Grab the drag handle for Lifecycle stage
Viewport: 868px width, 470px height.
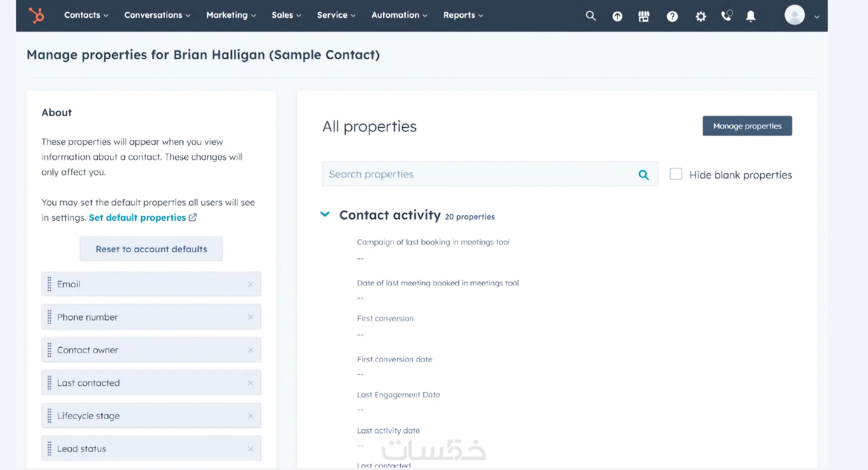pos(49,415)
